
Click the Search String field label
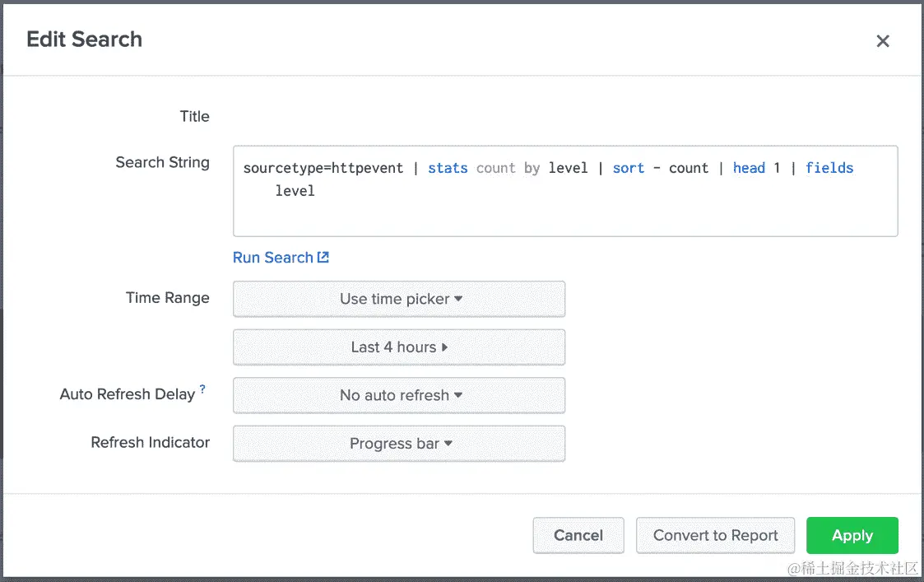pos(162,162)
